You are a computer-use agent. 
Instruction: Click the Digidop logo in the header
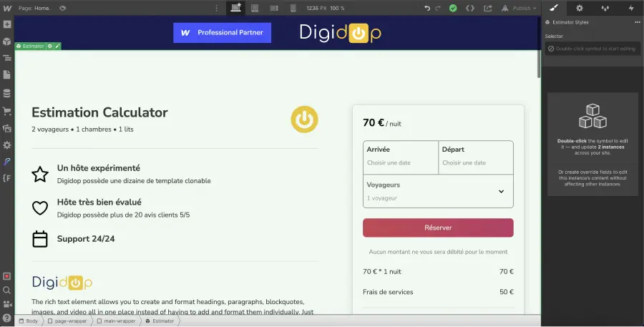341,33
